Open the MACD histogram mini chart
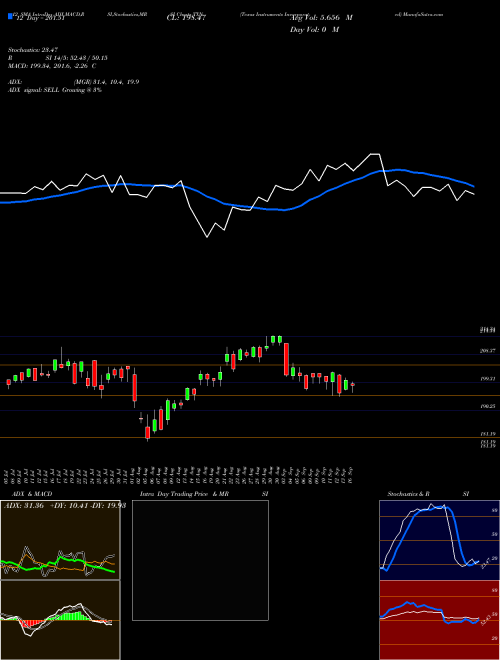The image size is (500, 660). coord(60,620)
